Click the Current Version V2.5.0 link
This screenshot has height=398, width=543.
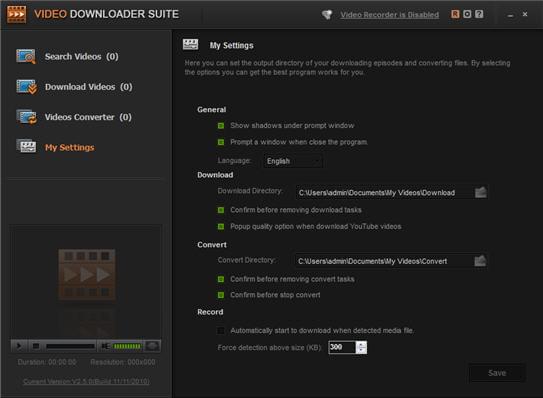[x=86, y=381]
